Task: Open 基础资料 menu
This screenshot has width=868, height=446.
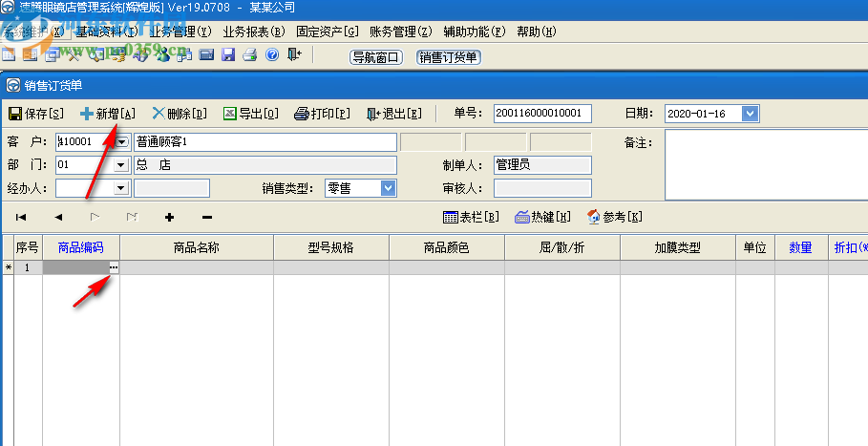Action: tap(107, 32)
